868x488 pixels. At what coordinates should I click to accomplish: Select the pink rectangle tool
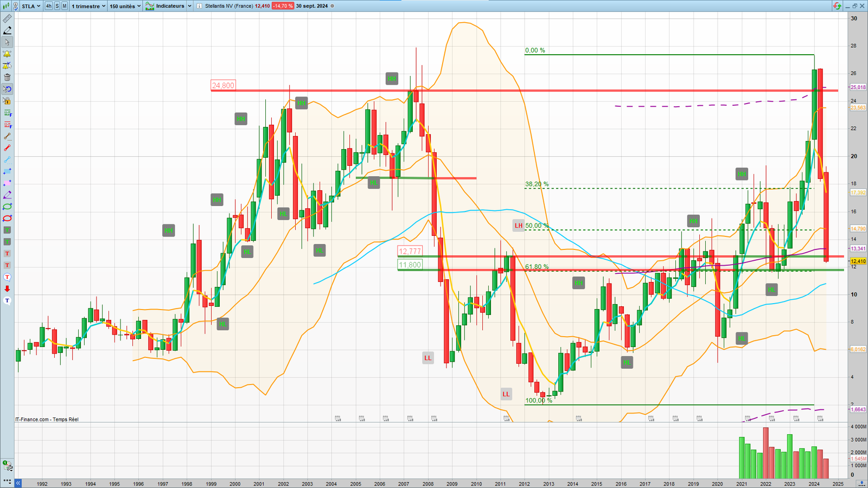(7, 183)
